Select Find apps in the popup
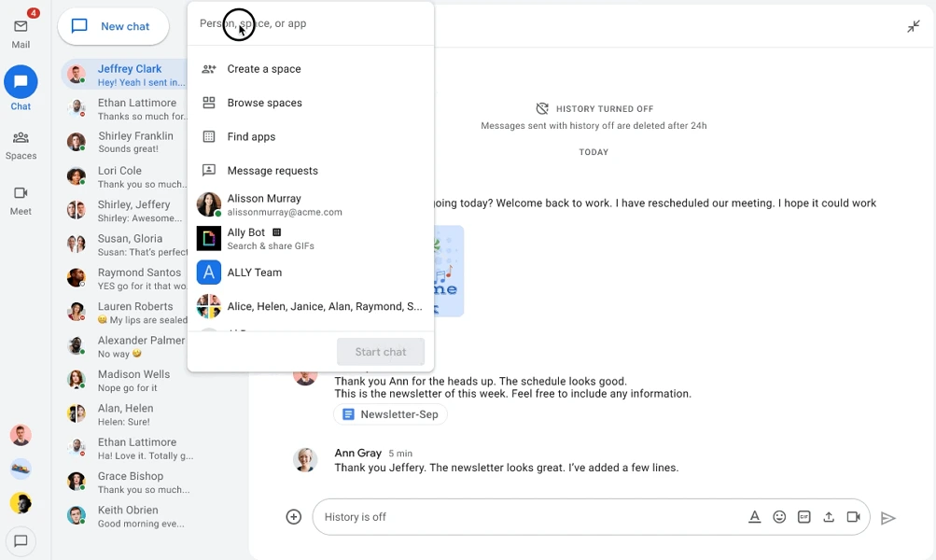936x560 pixels. point(251,136)
